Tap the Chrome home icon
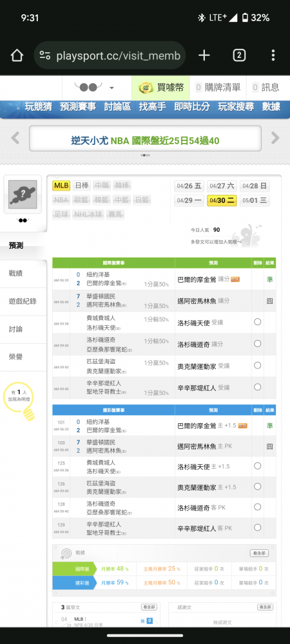The width and height of the screenshot is (290, 644). (17, 55)
